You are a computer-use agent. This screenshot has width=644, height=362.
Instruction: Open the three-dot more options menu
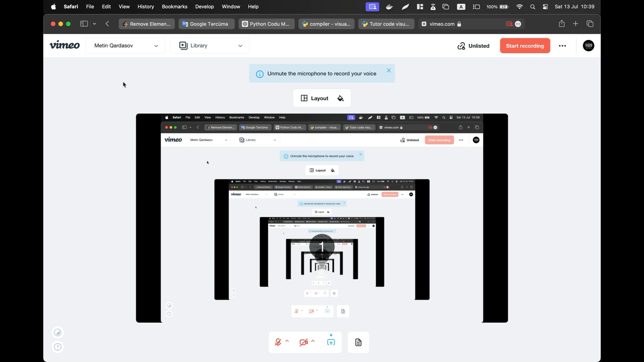tap(562, 46)
